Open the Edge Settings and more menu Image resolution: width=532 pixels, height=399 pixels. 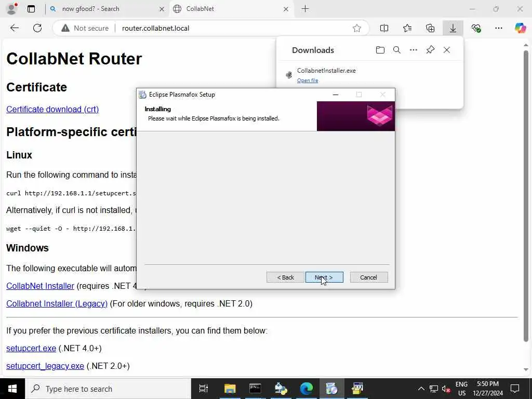[498, 28]
